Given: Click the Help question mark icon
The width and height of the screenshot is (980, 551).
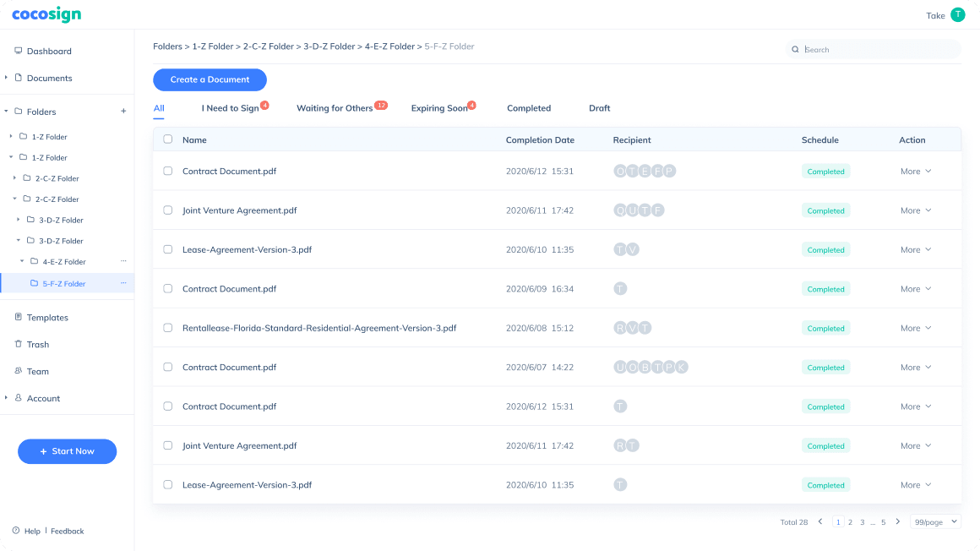Looking at the screenshot, I should (15, 531).
